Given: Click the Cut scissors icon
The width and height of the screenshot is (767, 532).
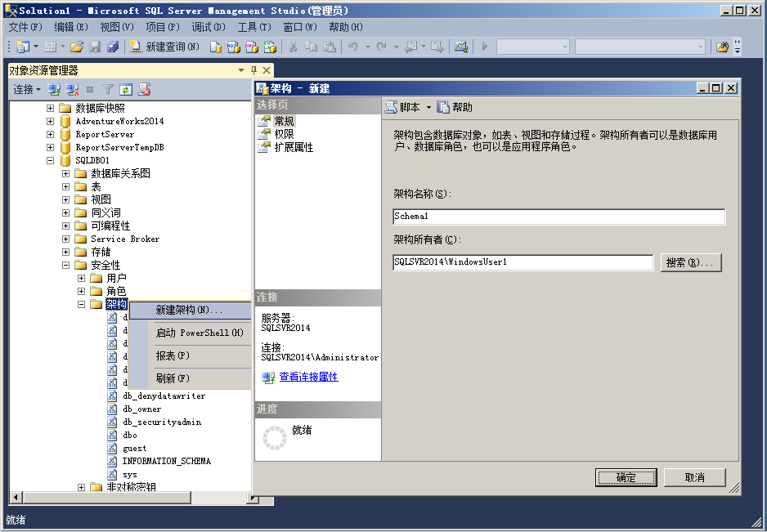Looking at the screenshot, I should click(x=293, y=47).
